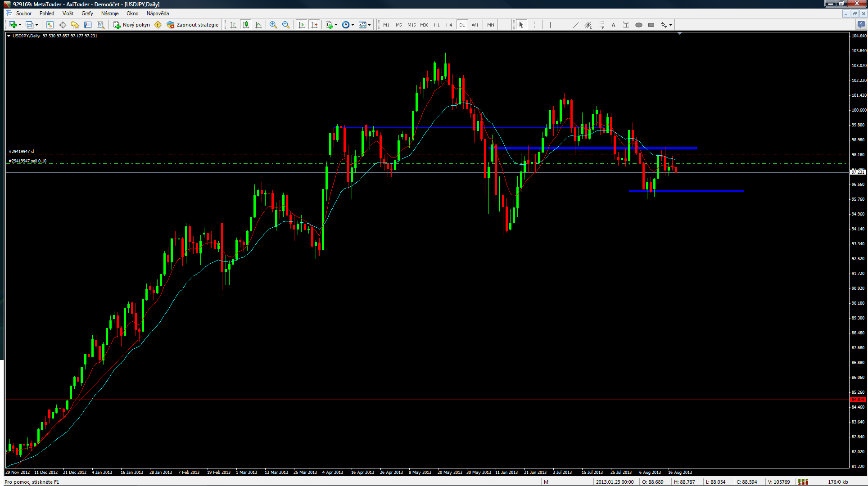Expand the arrows objects dropdown
The image size is (868, 486).
[670, 25]
